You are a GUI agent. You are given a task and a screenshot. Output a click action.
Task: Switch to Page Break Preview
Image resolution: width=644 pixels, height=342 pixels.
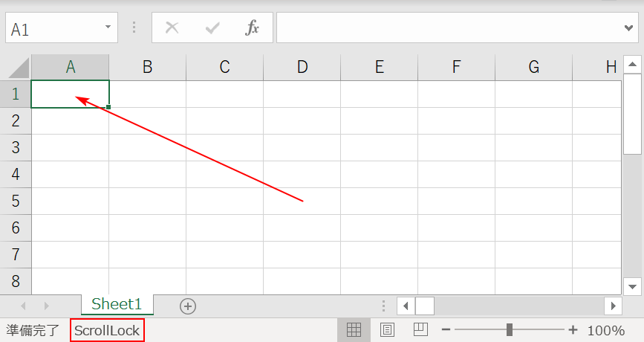420,329
